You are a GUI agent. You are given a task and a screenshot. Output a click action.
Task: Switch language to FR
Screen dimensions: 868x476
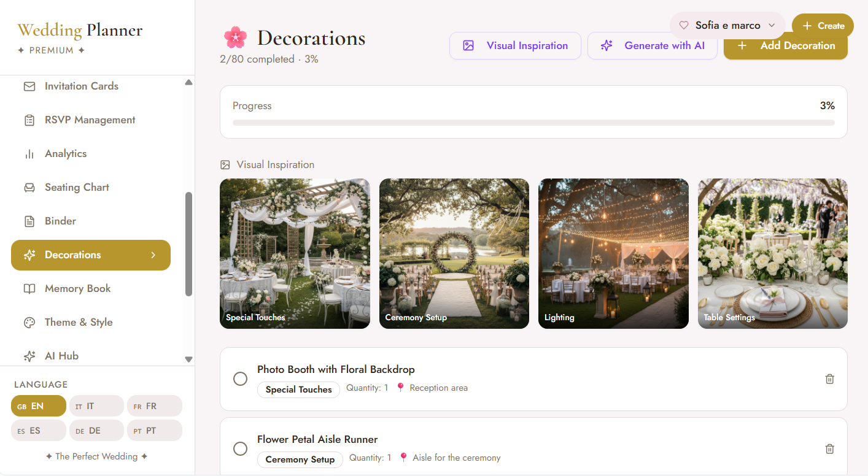(155, 406)
